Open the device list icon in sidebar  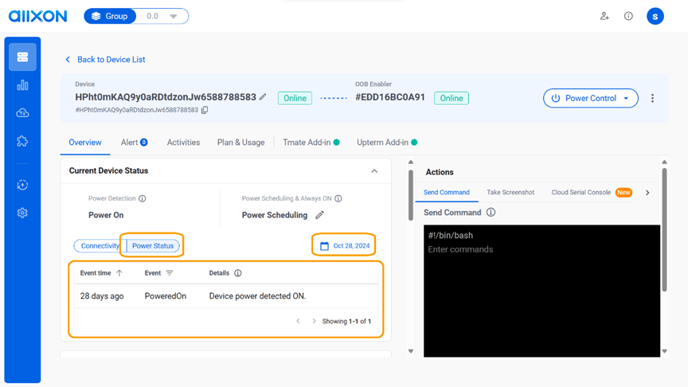click(22, 57)
